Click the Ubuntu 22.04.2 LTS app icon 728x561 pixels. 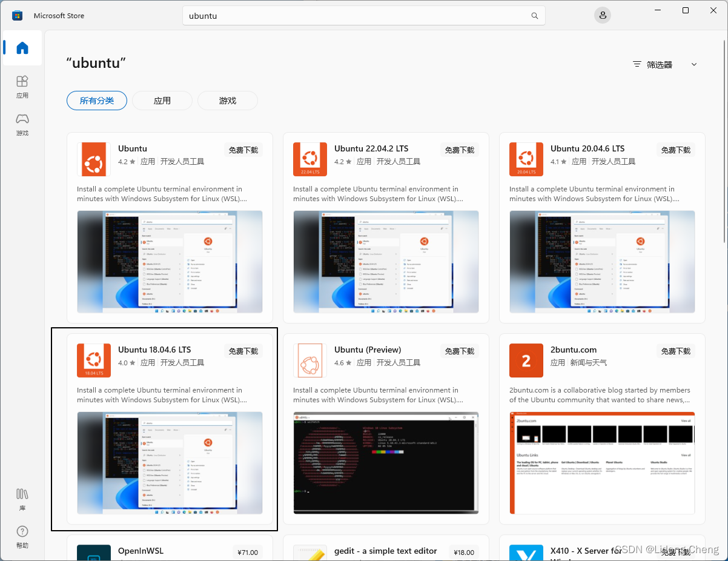tap(310, 159)
